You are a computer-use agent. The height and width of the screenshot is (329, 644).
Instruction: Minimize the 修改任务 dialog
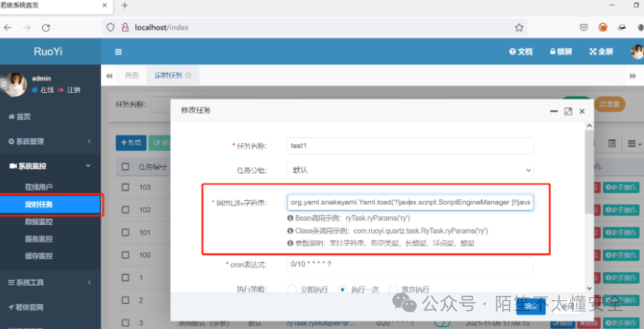pos(554,111)
